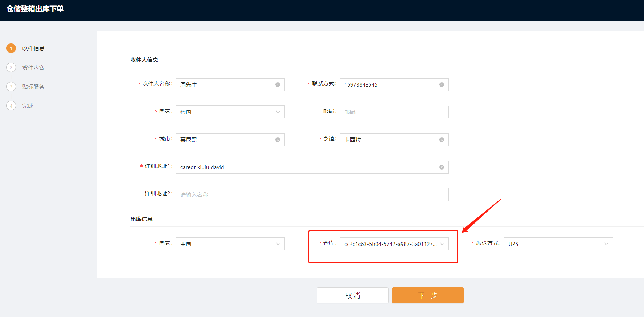The height and width of the screenshot is (317, 644).
Task: Click into the 详细地址2 input field
Action: (x=312, y=195)
